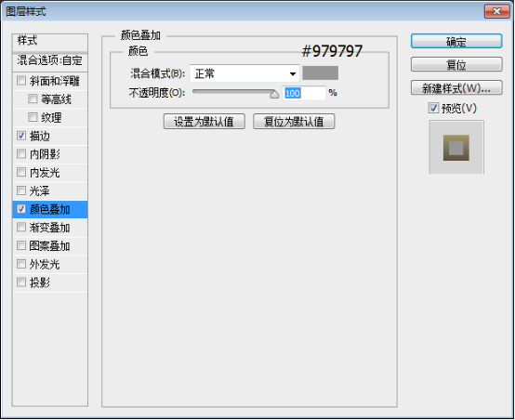Uncheck the 颜色叠加 checkbox

(21, 209)
